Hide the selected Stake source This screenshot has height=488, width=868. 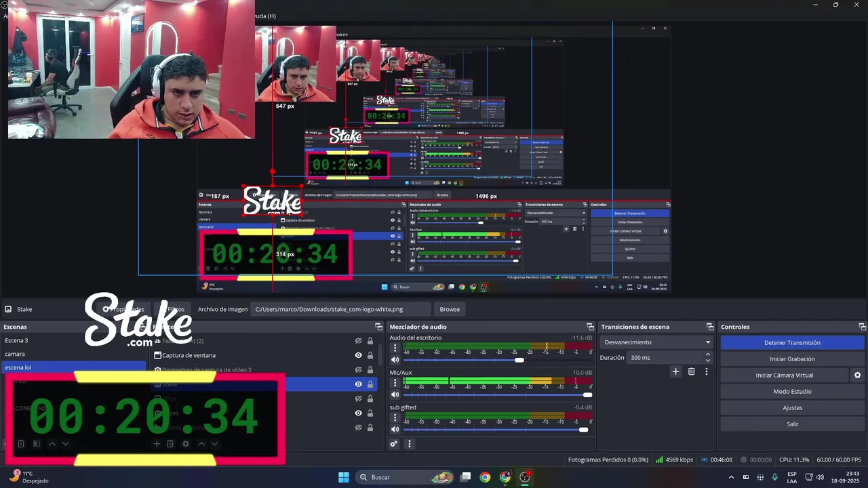(359, 384)
